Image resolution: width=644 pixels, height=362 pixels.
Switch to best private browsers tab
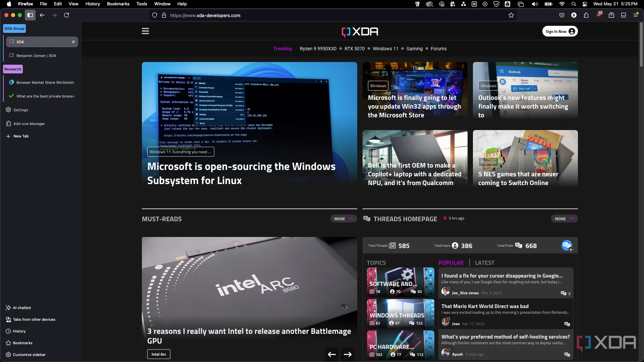coord(42,96)
